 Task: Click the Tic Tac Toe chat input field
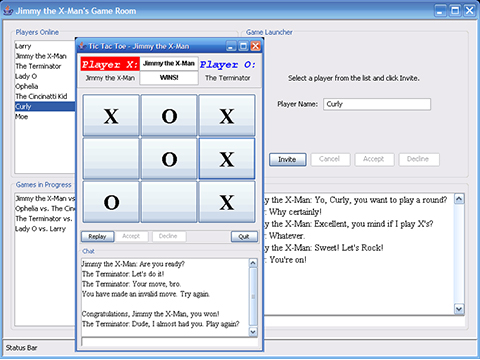169,341
